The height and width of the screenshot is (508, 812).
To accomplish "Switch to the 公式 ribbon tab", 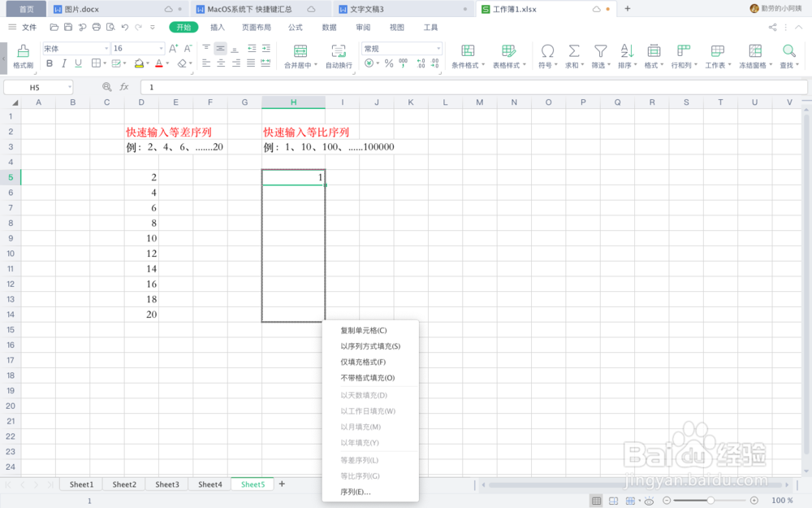I will (296, 27).
